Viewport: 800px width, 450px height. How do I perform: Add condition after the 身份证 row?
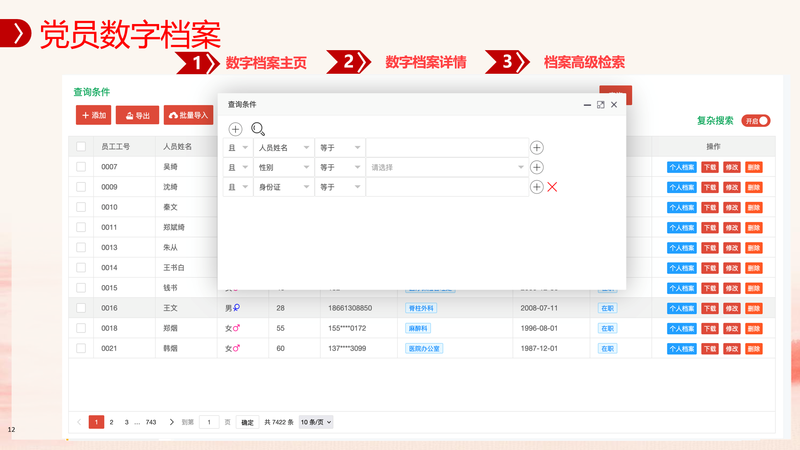[537, 187]
